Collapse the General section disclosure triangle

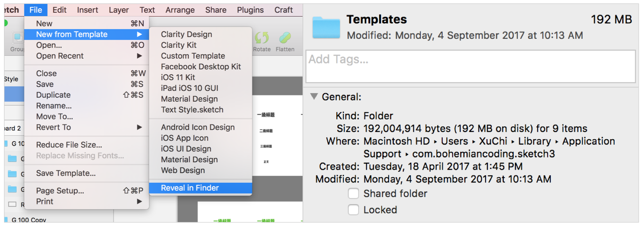click(314, 96)
